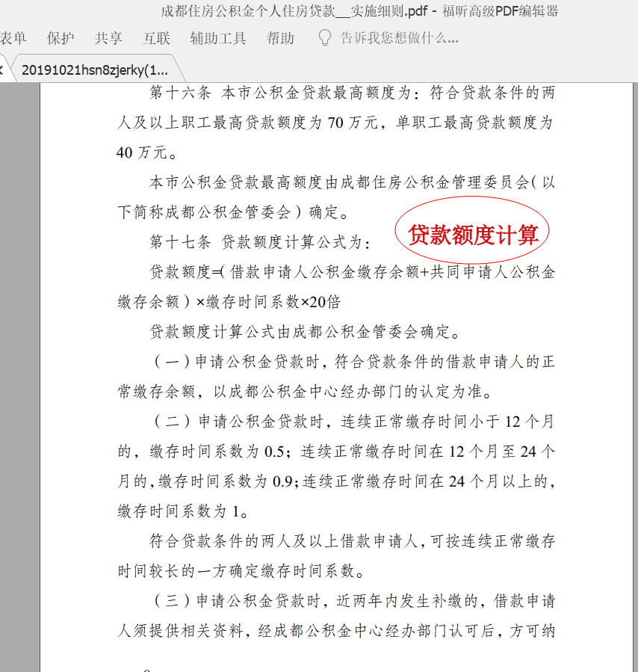The width and height of the screenshot is (638, 672).
Task: Focus the 告诉我您想做什么 search field
Action: [x=399, y=38]
